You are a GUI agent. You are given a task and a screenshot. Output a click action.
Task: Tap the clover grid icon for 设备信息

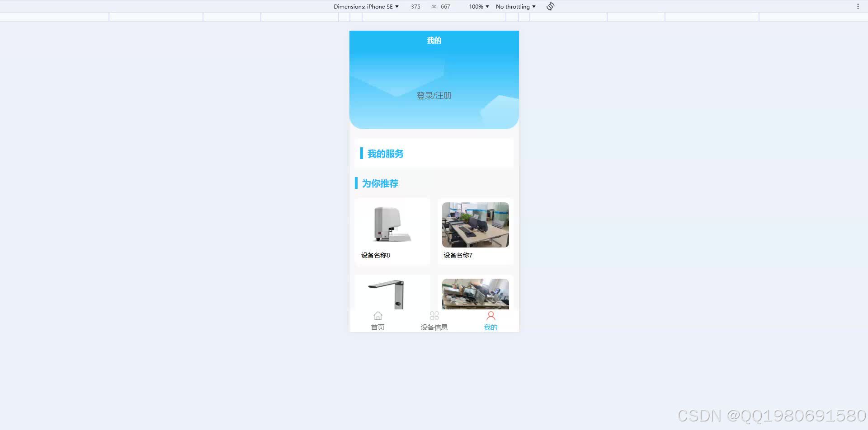[434, 316]
